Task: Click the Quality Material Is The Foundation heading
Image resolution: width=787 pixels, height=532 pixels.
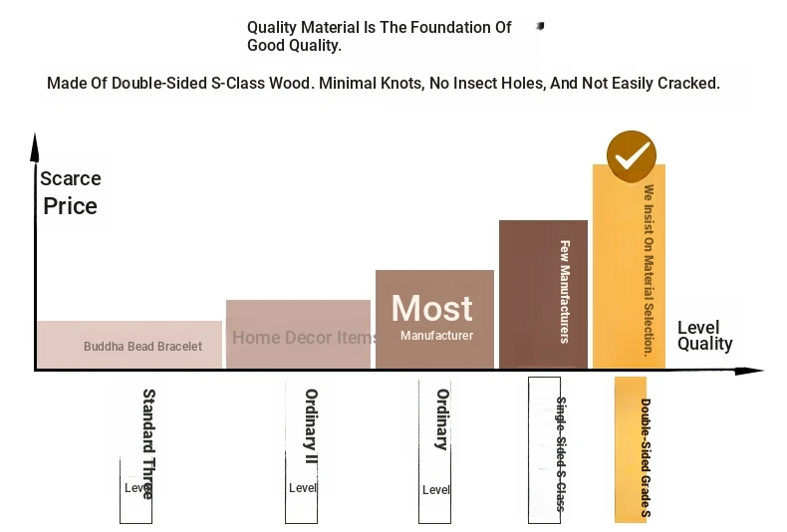Action: click(x=379, y=36)
